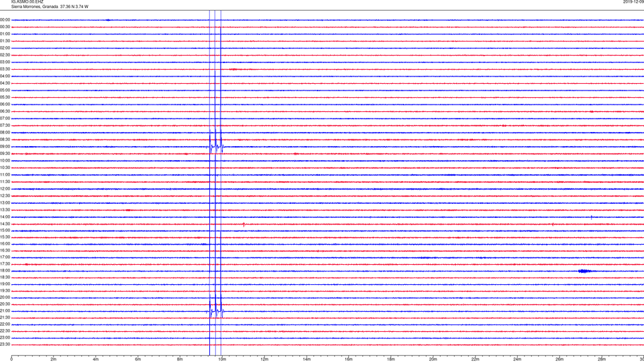Click the '16m' x-axis tick label
This screenshot has width=644, height=362.
click(x=349, y=359)
